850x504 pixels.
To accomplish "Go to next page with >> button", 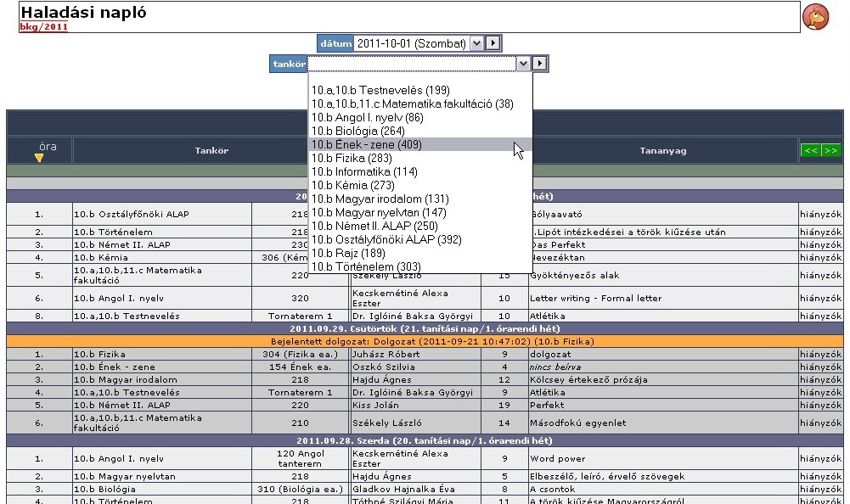I will coord(831,151).
